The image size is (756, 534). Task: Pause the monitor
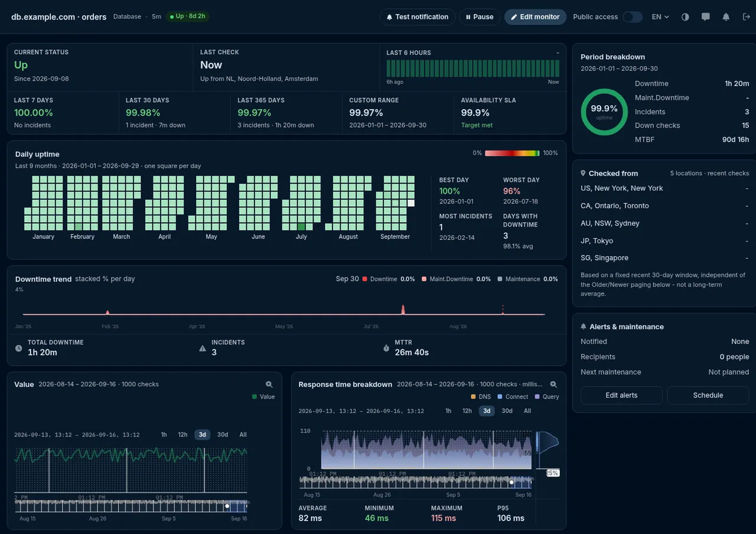pyautogui.click(x=480, y=17)
